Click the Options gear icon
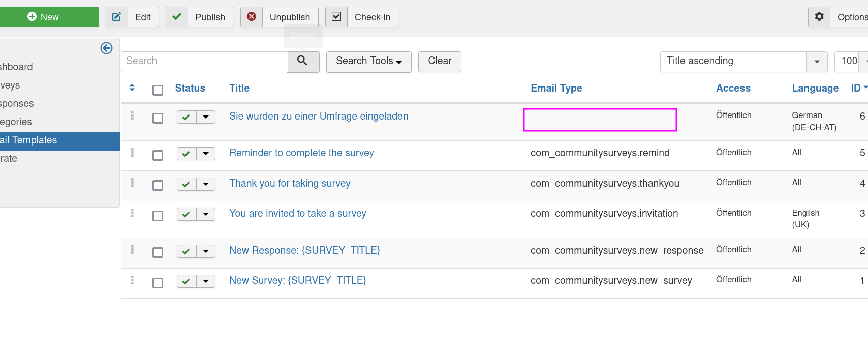The image size is (868, 348). [x=819, y=17]
